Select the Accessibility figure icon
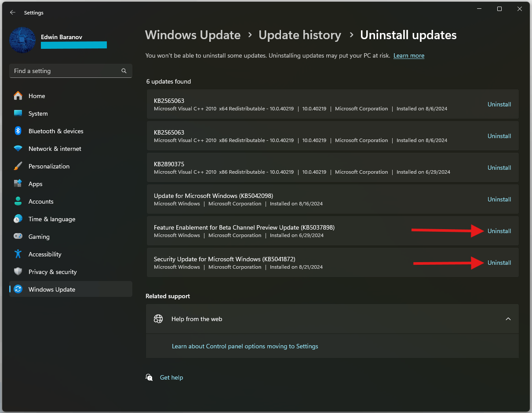The height and width of the screenshot is (413, 532). 18,254
